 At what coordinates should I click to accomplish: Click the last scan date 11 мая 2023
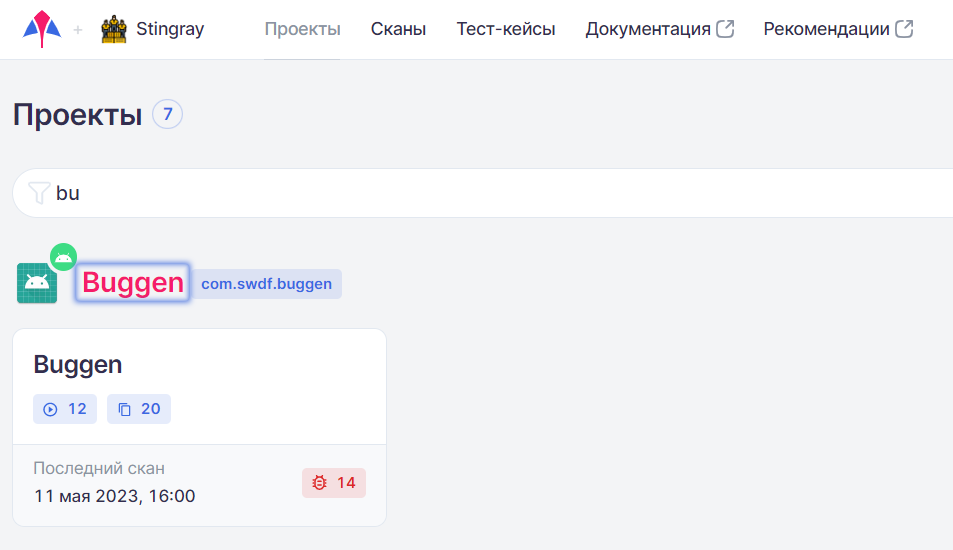click(114, 496)
